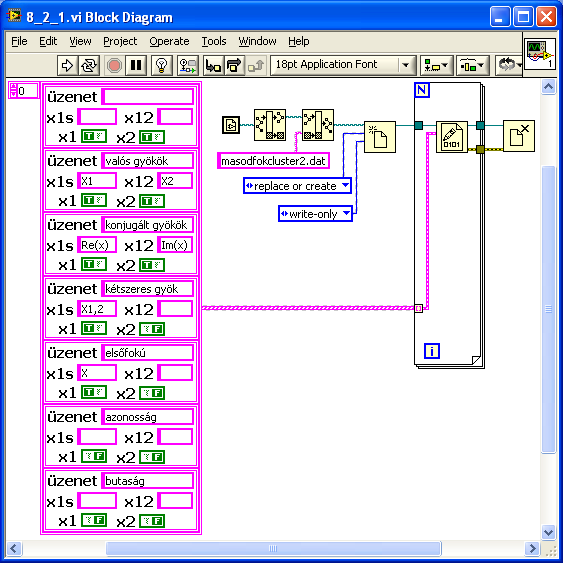Open the Tools menu

[x=214, y=41]
